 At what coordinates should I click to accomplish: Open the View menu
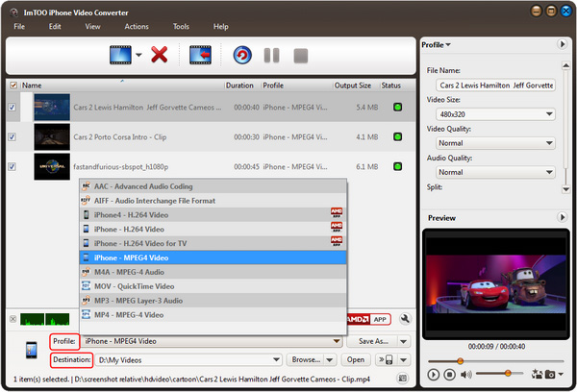coord(92,27)
